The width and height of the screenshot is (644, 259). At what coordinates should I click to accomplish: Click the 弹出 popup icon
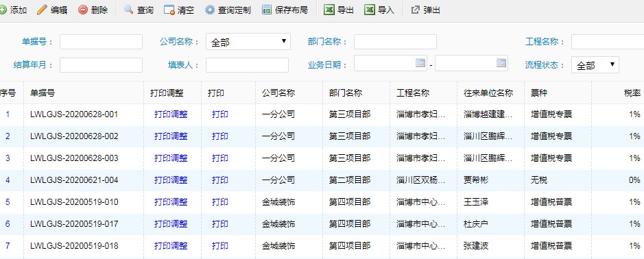click(415, 10)
